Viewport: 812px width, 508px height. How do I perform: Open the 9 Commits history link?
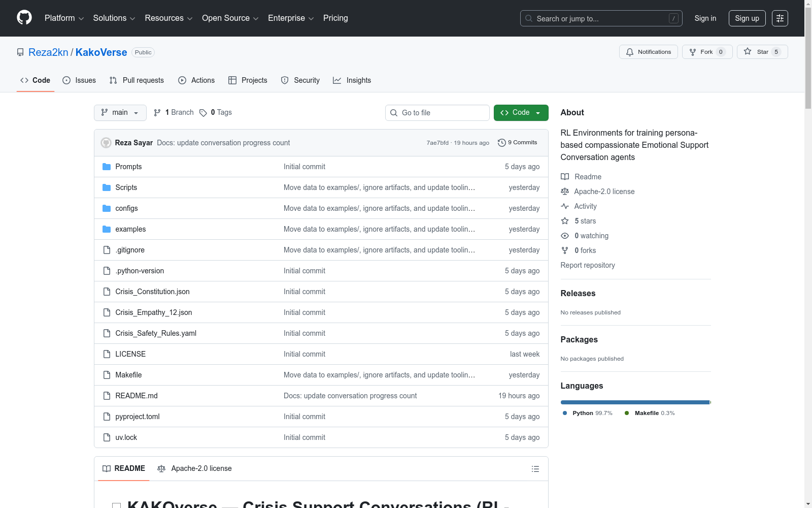pos(518,143)
